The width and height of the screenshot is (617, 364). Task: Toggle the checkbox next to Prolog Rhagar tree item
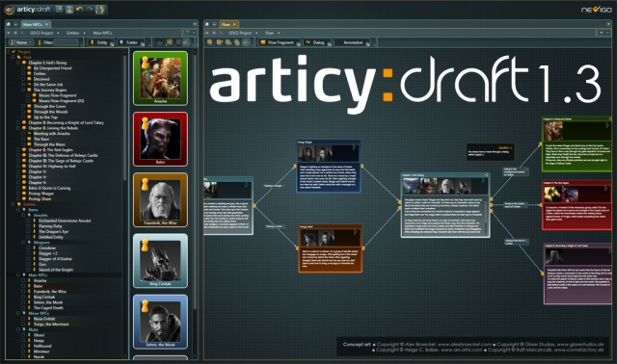[18, 194]
